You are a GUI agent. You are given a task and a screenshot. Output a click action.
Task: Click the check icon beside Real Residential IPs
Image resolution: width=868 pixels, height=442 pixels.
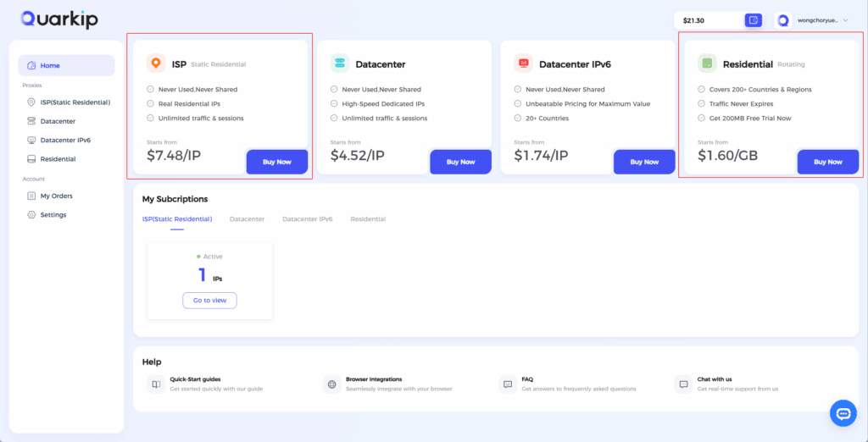tap(150, 103)
